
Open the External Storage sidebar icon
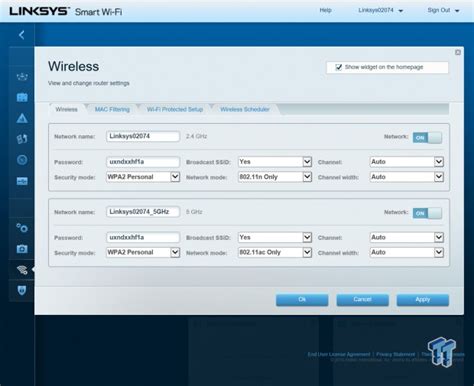[22, 181]
